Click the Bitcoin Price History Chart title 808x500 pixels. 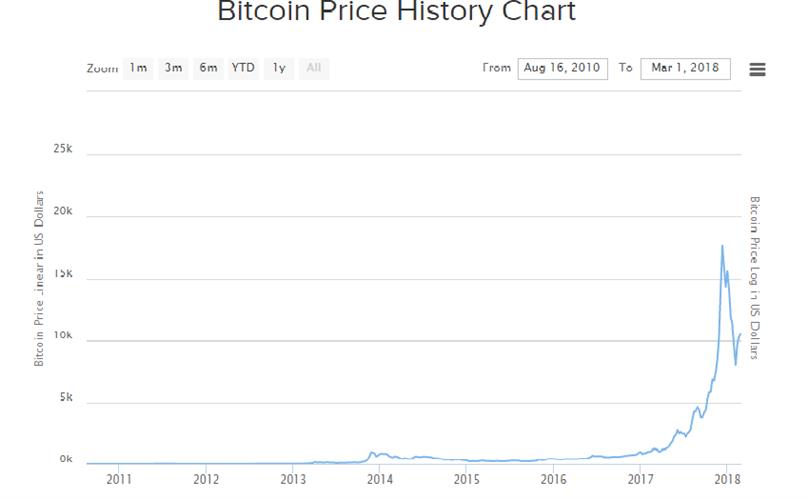click(397, 13)
